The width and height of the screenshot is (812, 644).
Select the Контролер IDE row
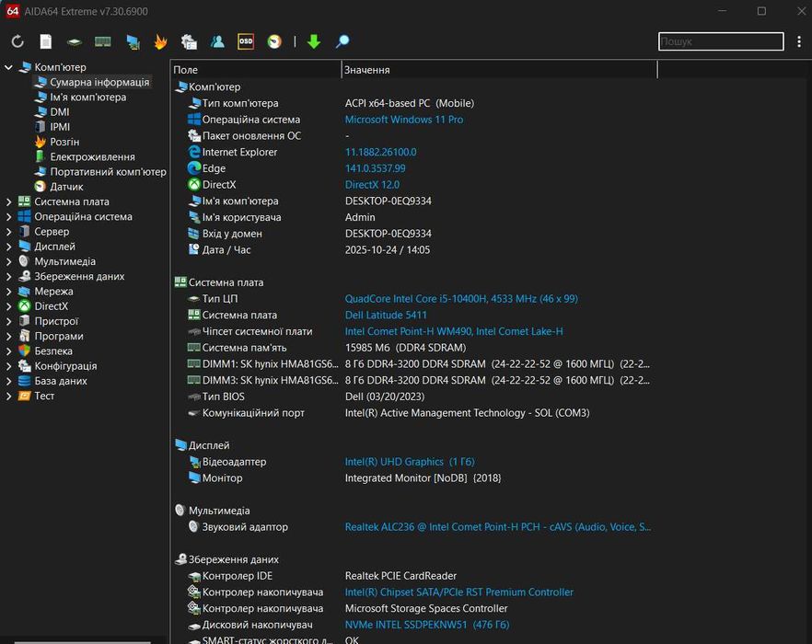click(x=321, y=576)
